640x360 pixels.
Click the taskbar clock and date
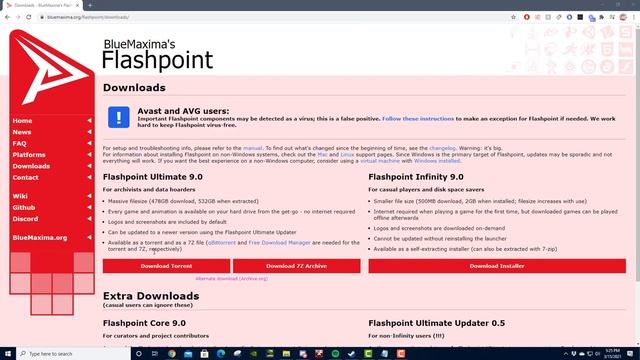pyautogui.click(x=613, y=353)
